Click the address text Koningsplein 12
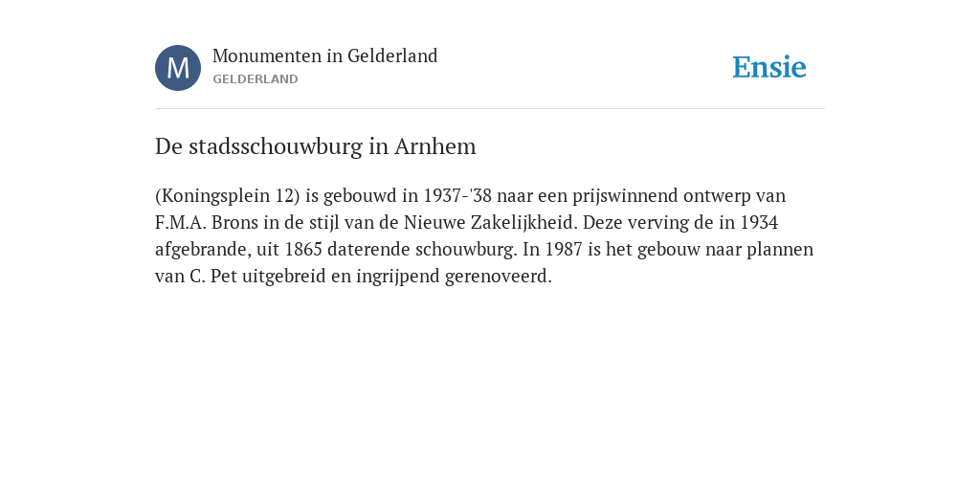The height and width of the screenshot is (490, 980). 227,195
